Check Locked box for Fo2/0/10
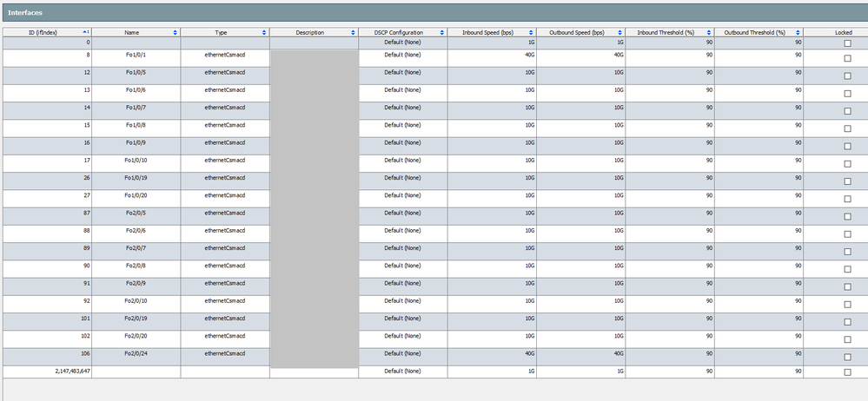This screenshot has height=401, width=868. click(x=847, y=304)
